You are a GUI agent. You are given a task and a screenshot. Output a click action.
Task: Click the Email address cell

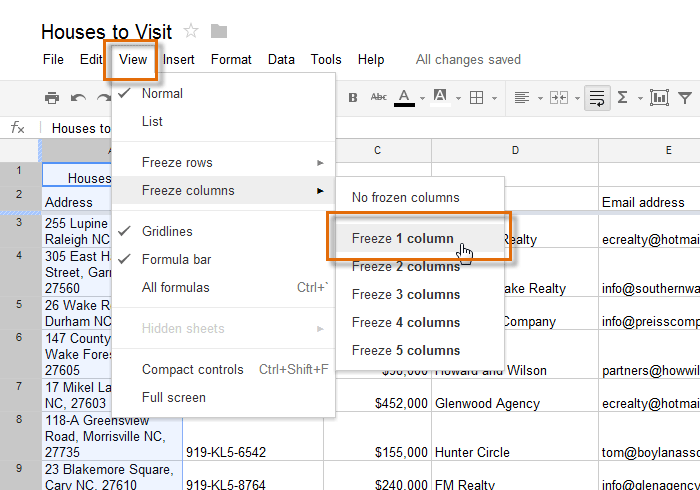coord(650,199)
